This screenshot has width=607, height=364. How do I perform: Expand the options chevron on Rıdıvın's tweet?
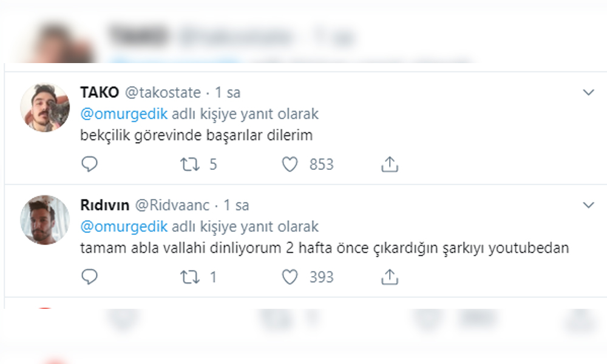588,206
